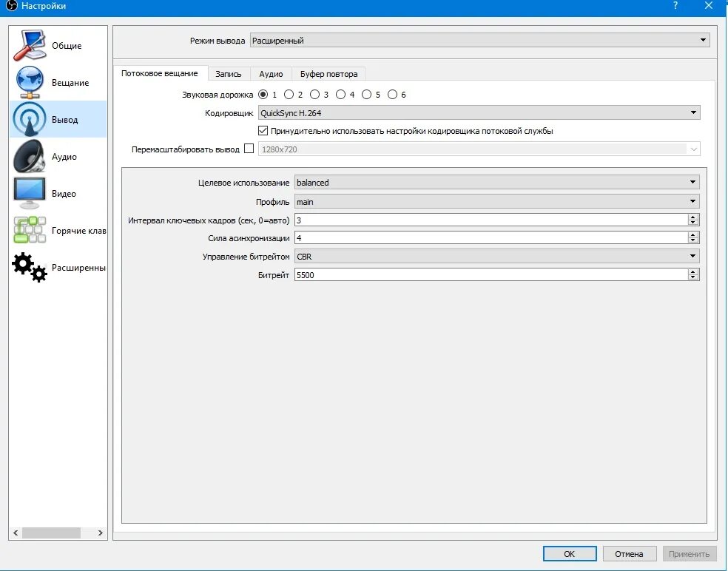Decrease the keyframe interval value

coord(693,223)
